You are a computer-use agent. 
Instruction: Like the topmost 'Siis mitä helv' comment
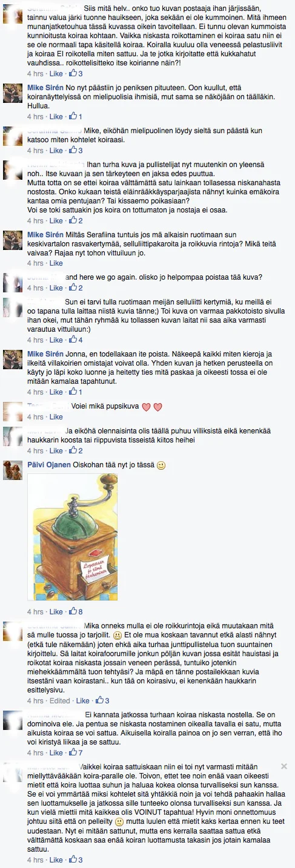click(56, 73)
